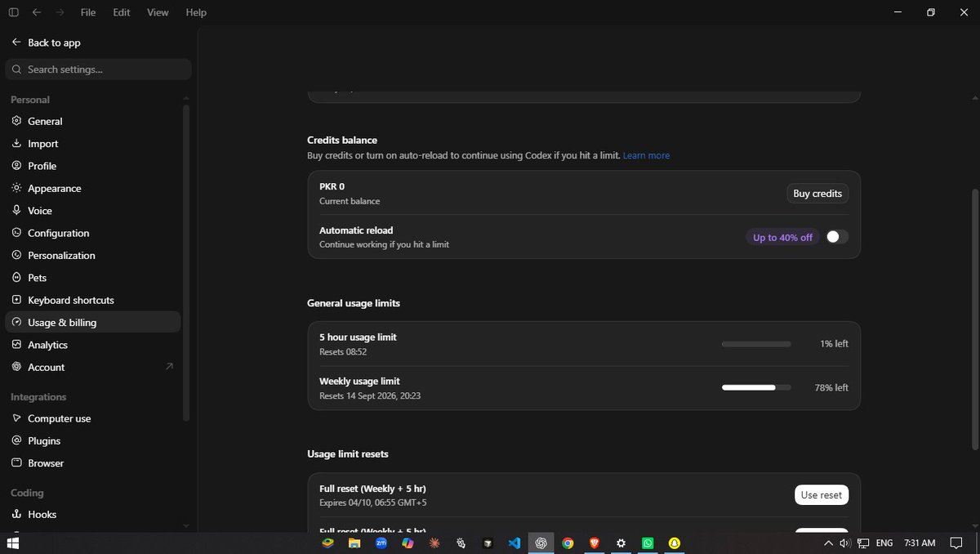Viewport: 980px width, 554px height.
Task: Click the Credits balance heading
Action: coord(342,141)
